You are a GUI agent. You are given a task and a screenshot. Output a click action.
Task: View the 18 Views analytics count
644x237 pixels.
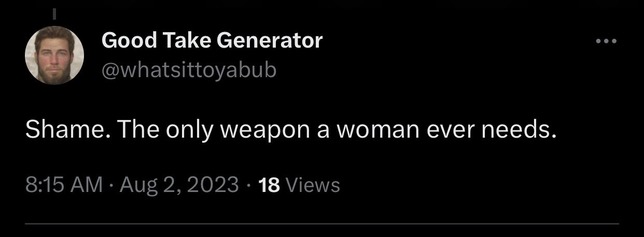(x=299, y=185)
